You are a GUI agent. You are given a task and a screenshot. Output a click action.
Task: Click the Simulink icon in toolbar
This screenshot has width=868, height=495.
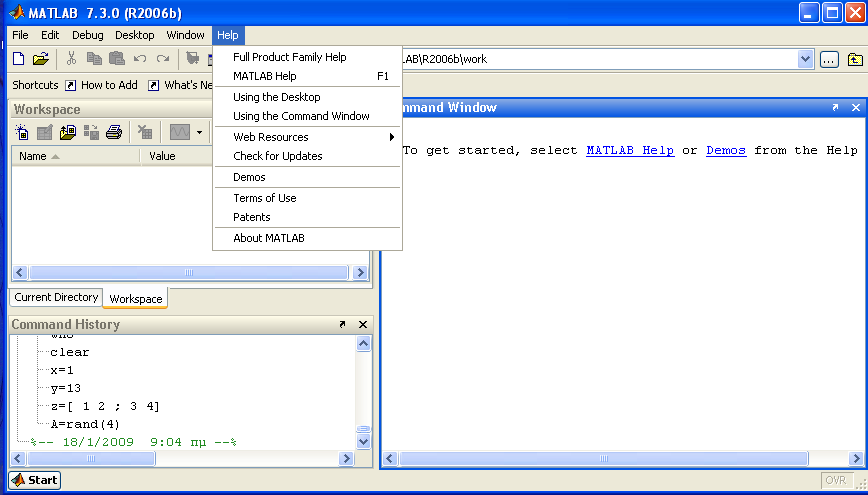pyautogui.click(x=193, y=59)
